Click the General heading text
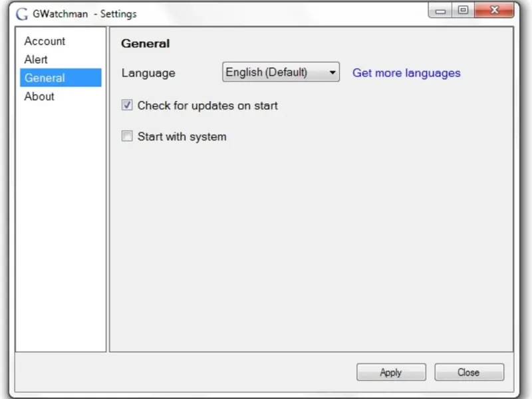Viewport: 532px width, 399px height. [145, 43]
